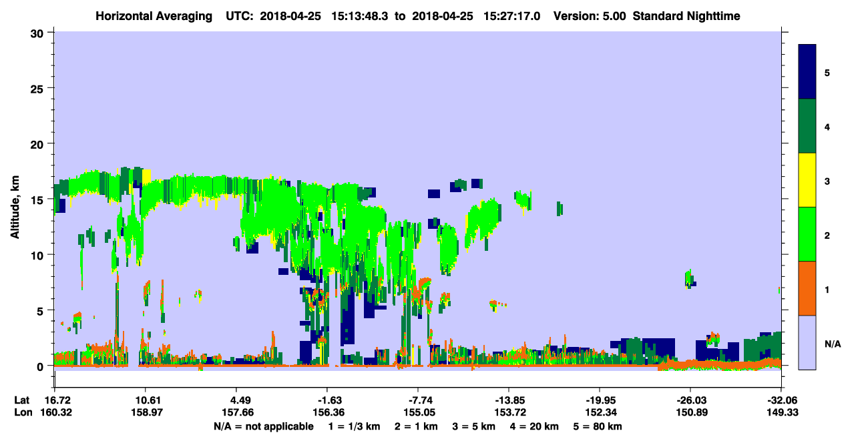Click color bar label '1'

[x=827, y=289]
